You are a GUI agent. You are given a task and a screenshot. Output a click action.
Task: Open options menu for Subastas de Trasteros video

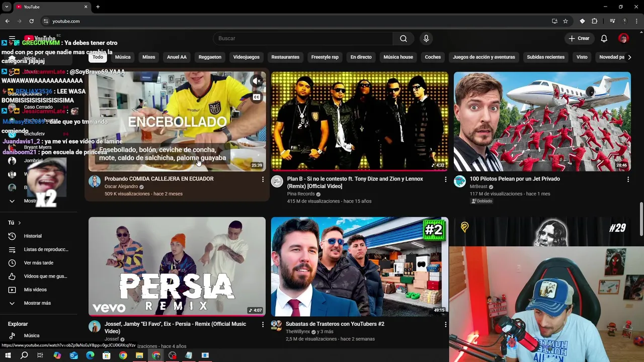(x=445, y=325)
